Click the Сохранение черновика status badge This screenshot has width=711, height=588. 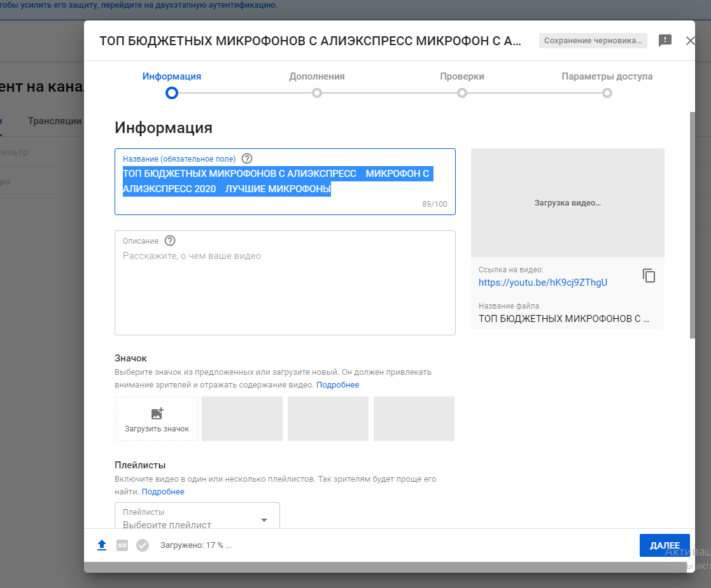[593, 40]
